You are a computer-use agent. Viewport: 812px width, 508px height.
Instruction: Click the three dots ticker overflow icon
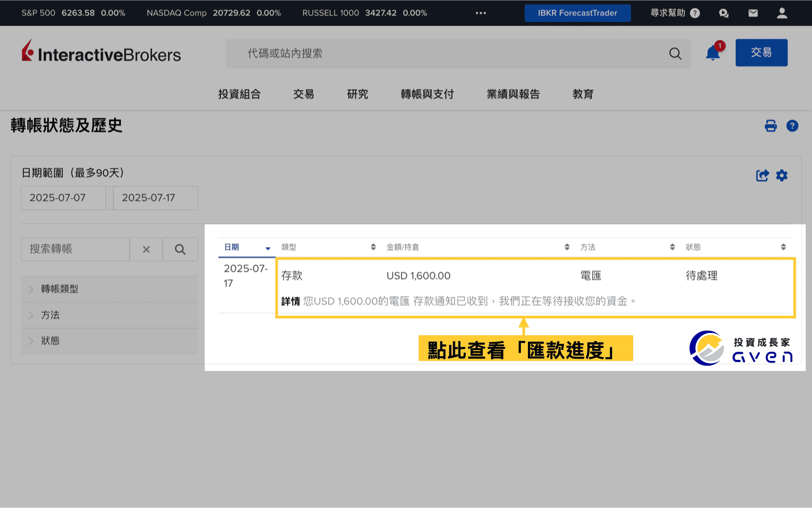click(481, 13)
